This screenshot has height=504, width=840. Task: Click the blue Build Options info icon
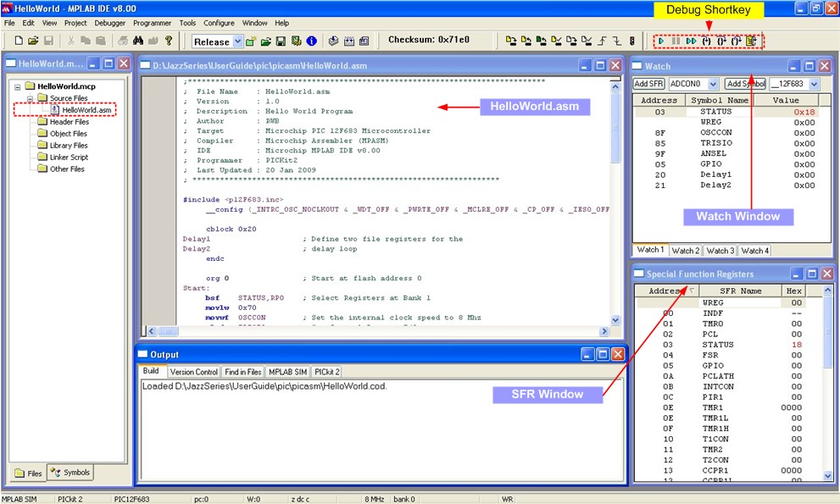point(311,42)
